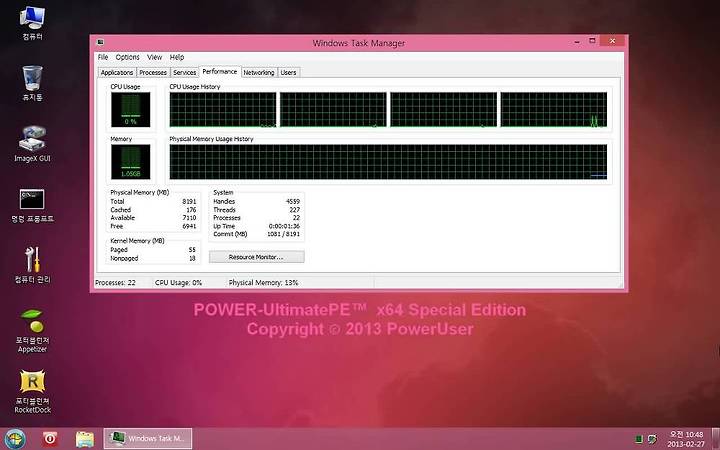
Task: Click the Handles value 4599
Action: [292, 201]
